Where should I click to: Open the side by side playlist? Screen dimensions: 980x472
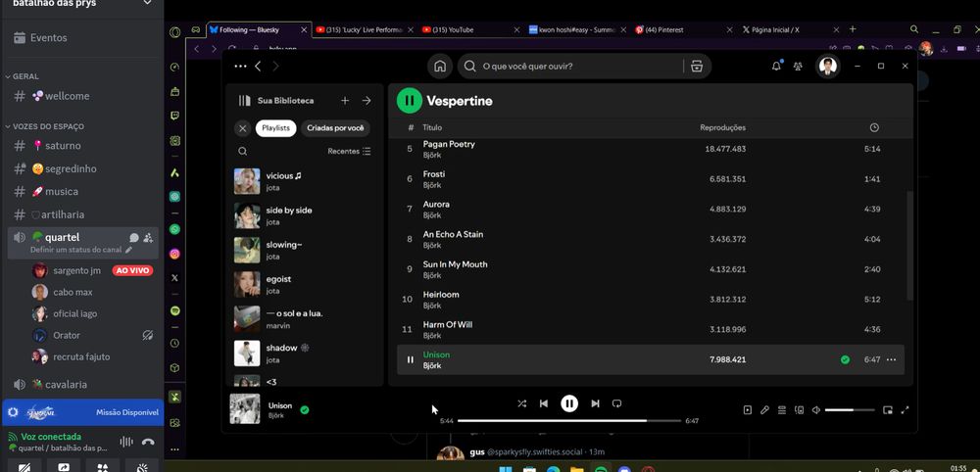(x=305, y=215)
